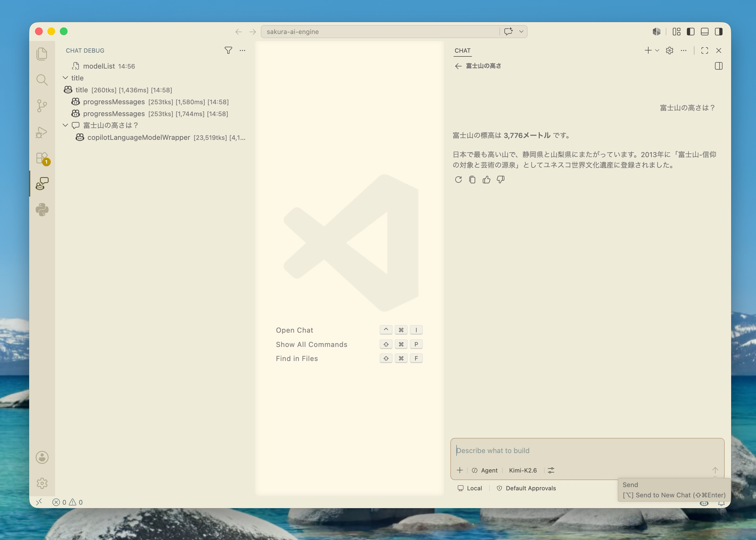
Task: Click Show All Commands hint
Action: (x=312, y=345)
